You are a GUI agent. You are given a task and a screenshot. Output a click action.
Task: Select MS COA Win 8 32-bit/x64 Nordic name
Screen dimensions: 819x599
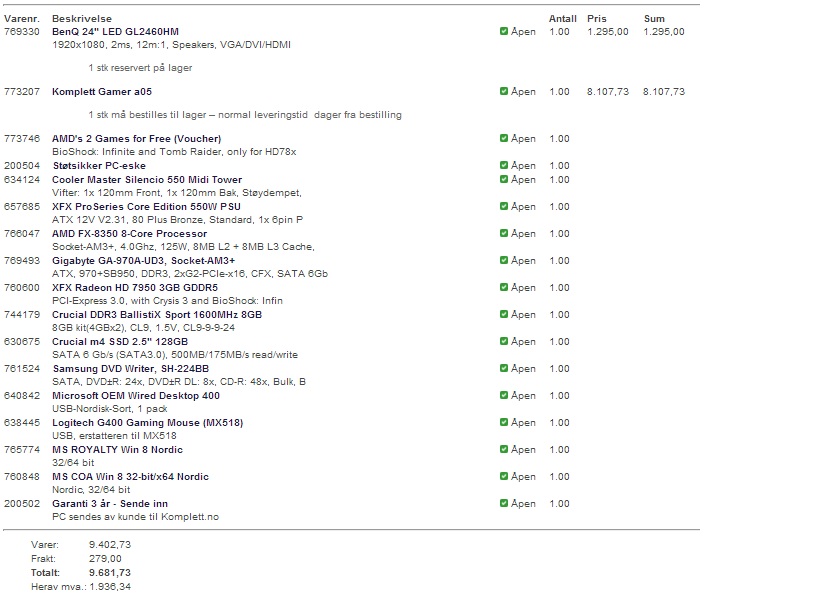coord(130,477)
